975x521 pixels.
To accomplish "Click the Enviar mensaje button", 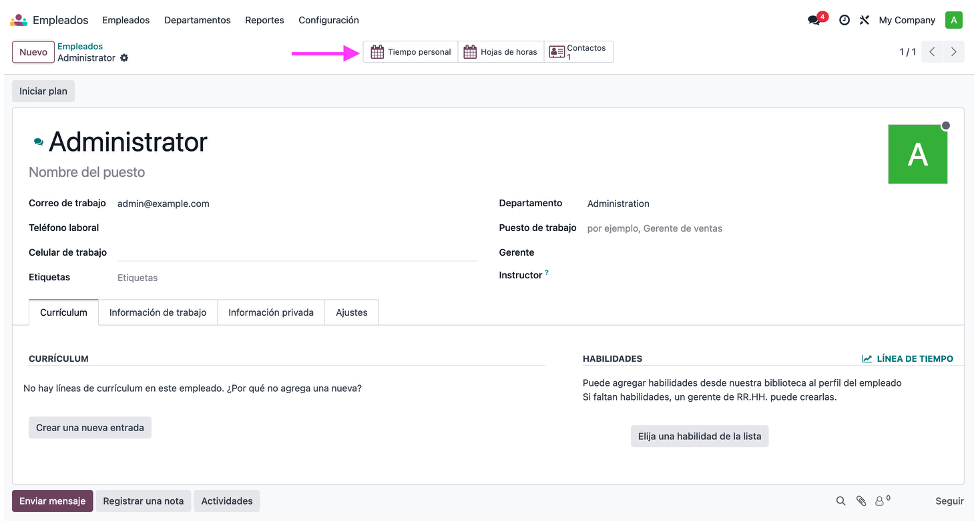I will pyautogui.click(x=53, y=501).
